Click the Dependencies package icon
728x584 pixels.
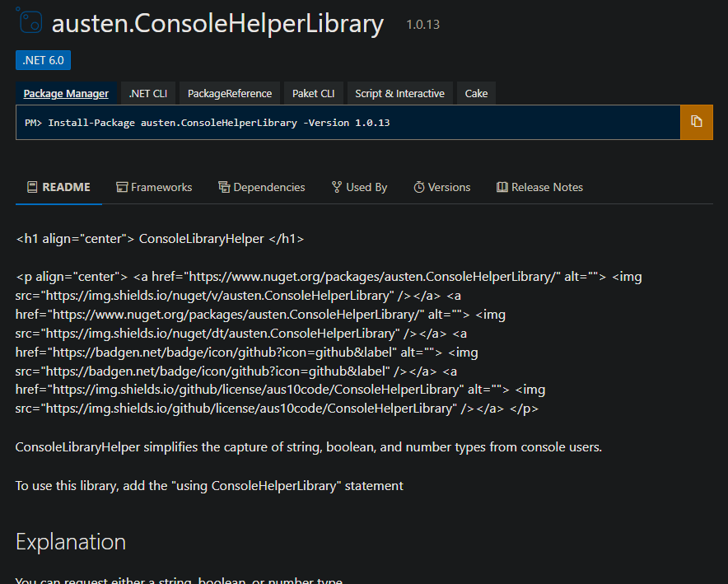(x=223, y=187)
